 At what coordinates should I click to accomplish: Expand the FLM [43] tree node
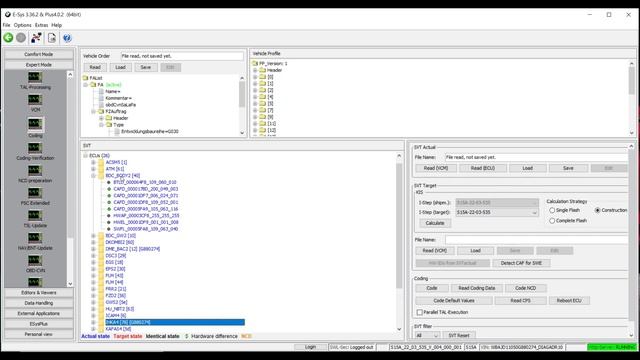tap(93, 276)
